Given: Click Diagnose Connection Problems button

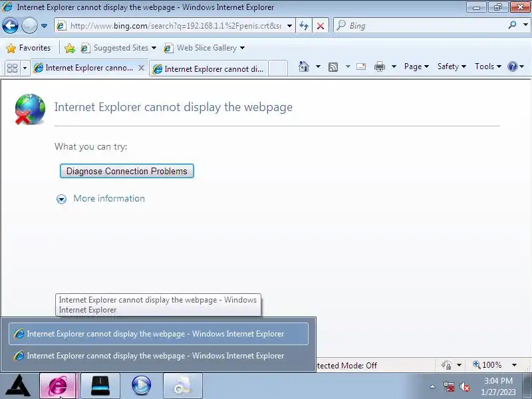Looking at the screenshot, I should pyautogui.click(x=127, y=171).
